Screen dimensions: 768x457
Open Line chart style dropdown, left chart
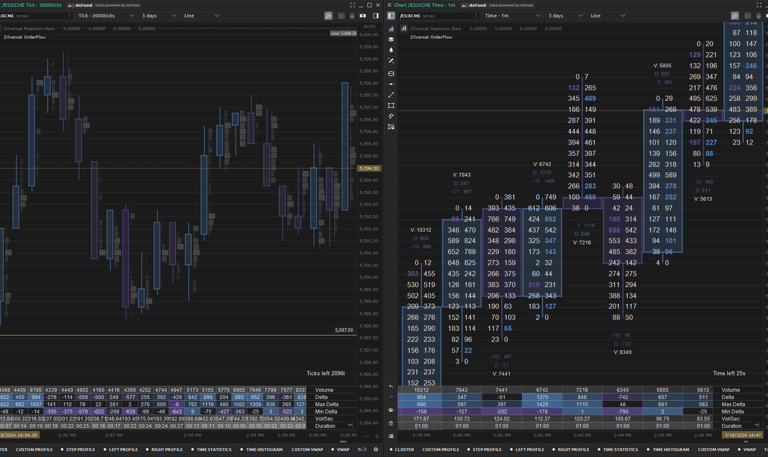(x=201, y=16)
